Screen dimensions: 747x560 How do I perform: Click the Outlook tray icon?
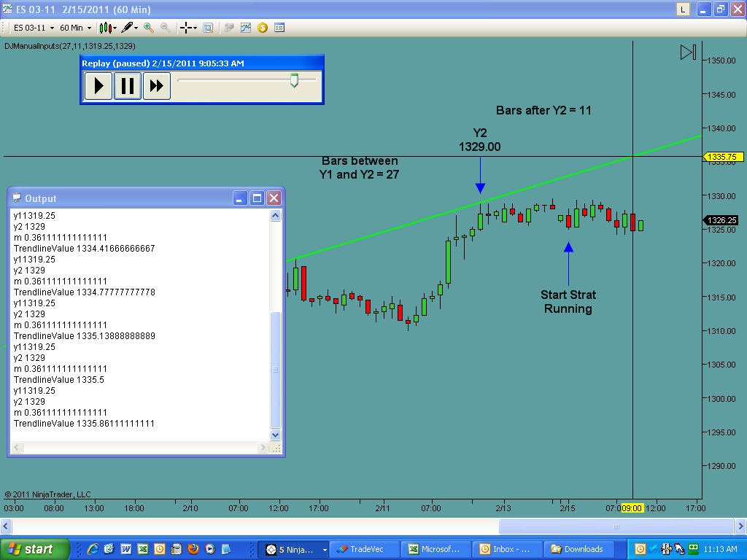(x=640, y=549)
